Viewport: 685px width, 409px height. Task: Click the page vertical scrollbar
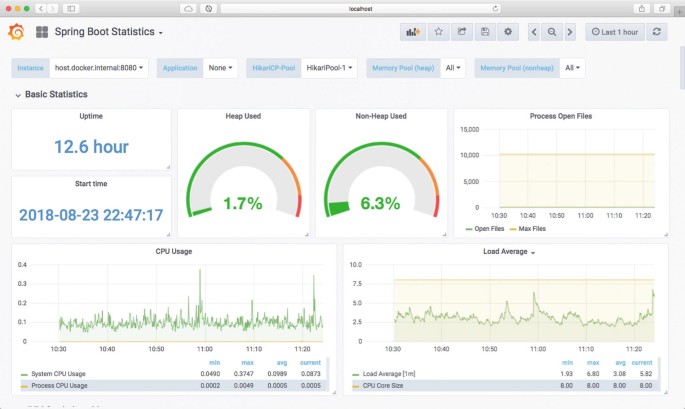[x=682, y=67]
